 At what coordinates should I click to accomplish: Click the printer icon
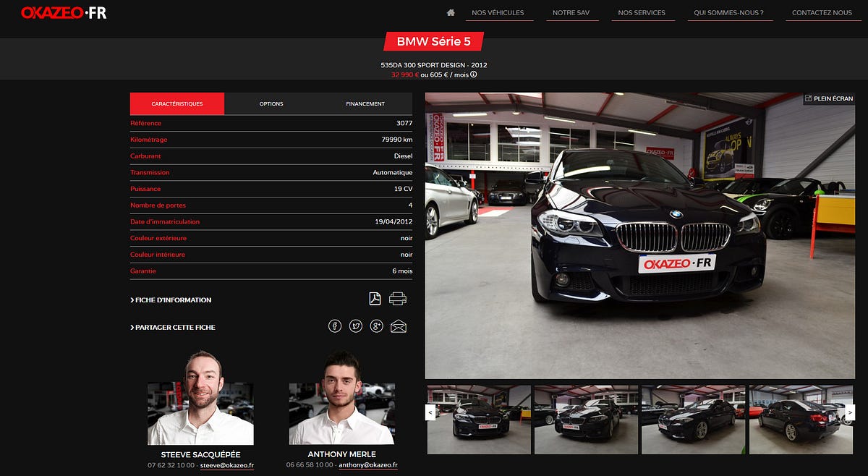398,299
